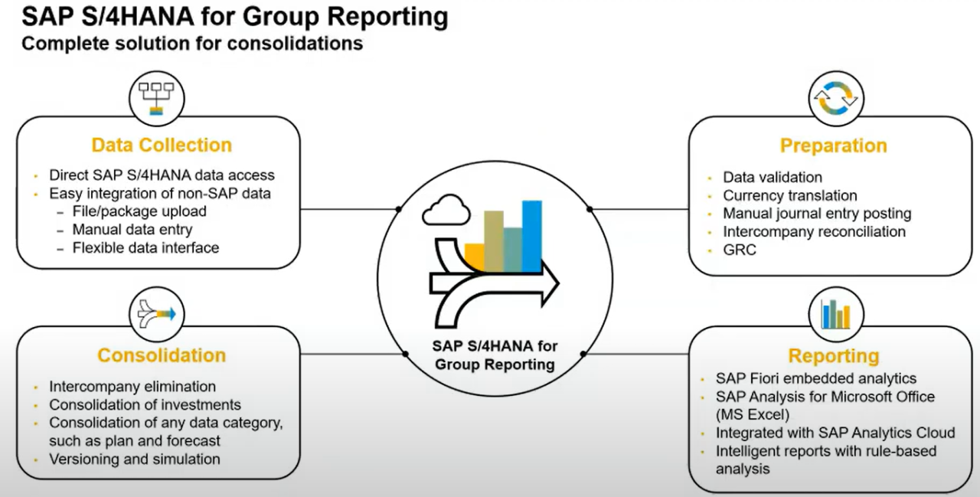Click the Reporting bar chart icon
The height and width of the screenshot is (497, 980).
(x=835, y=313)
